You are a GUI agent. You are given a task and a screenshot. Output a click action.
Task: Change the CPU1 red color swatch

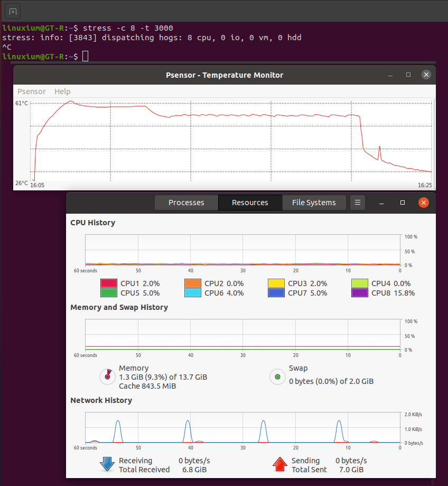click(x=109, y=283)
